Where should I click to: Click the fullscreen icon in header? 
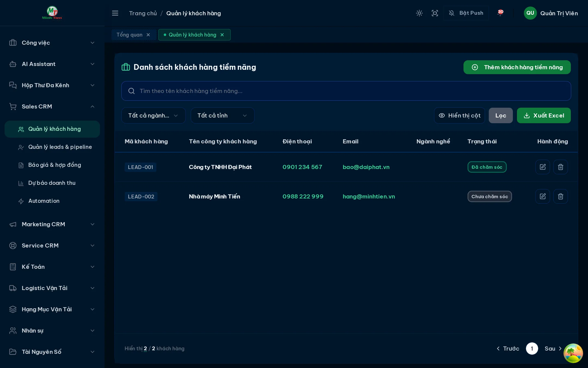pos(435,13)
